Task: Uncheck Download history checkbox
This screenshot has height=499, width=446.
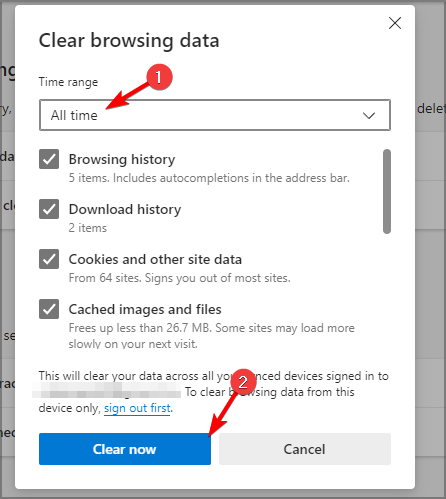Action: [49, 209]
